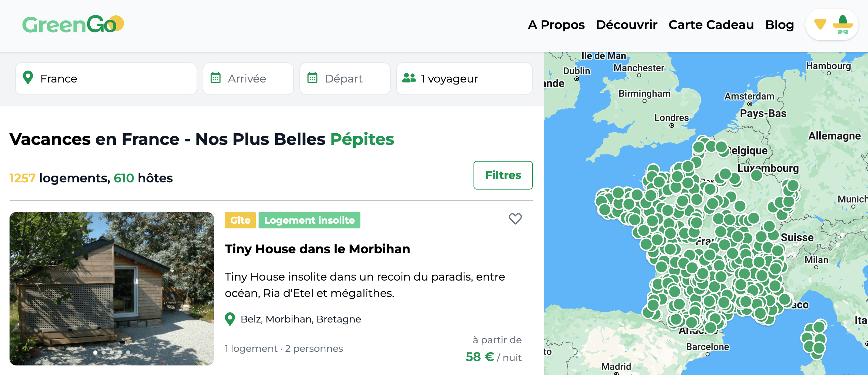Click the travelers people icon

pyautogui.click(x=409, y=78)
